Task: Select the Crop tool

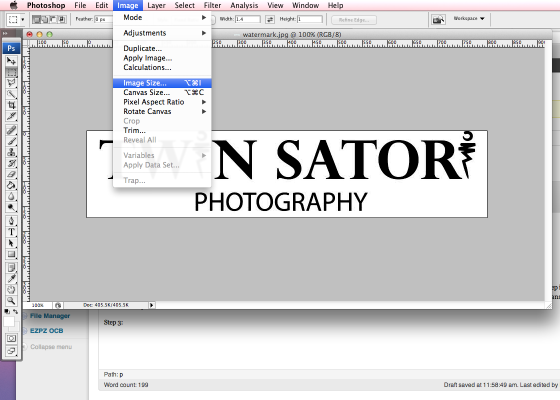Action: (11, 105)
